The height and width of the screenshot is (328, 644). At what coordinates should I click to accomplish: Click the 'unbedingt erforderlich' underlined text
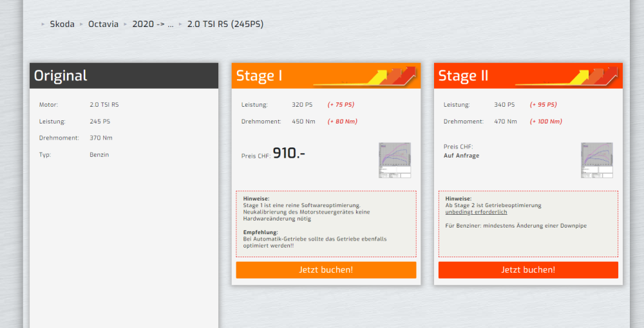pos(476,212)
